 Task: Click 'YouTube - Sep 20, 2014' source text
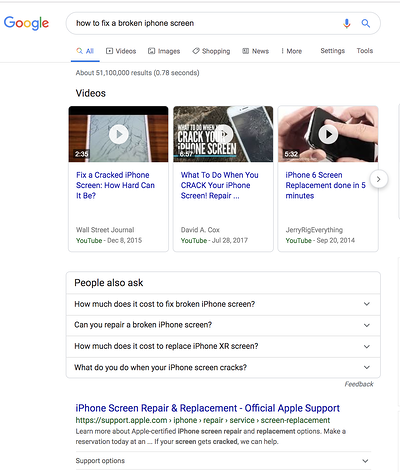(320, 241)
